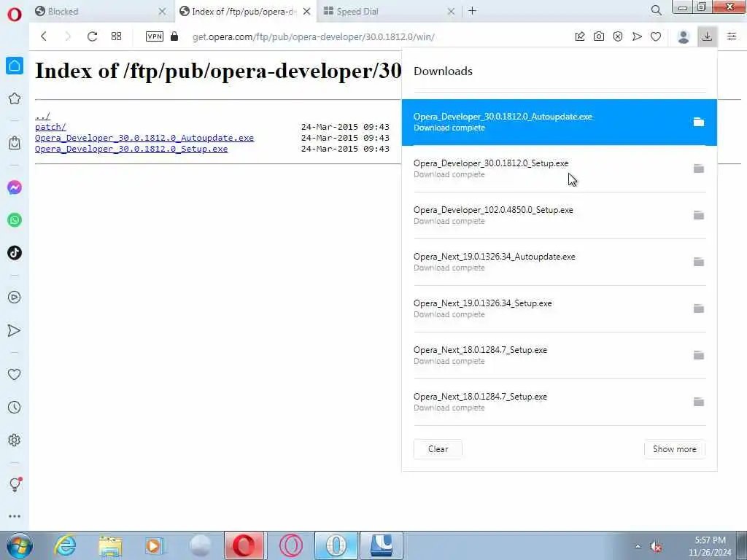Close the Index of tab

(x=307, y=11)
